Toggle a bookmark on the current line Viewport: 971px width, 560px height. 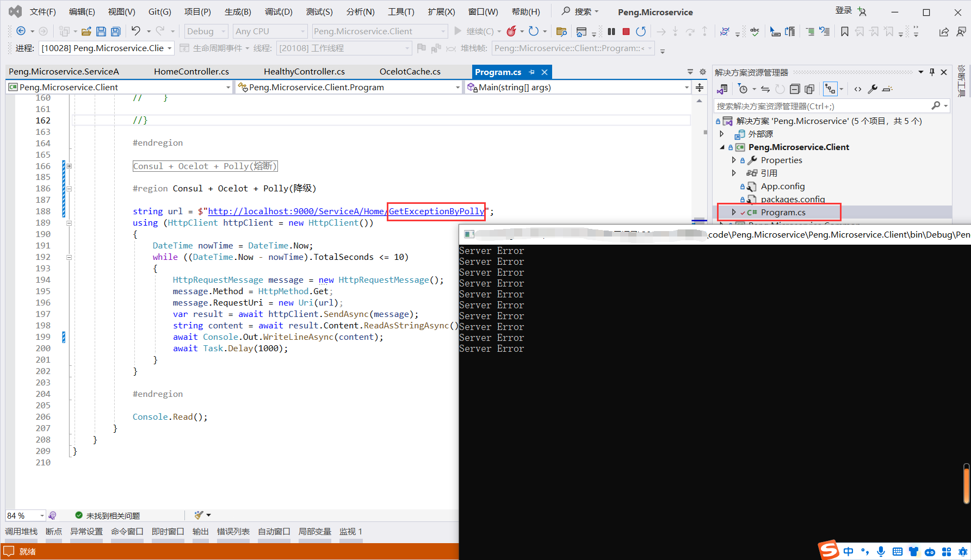845,32
